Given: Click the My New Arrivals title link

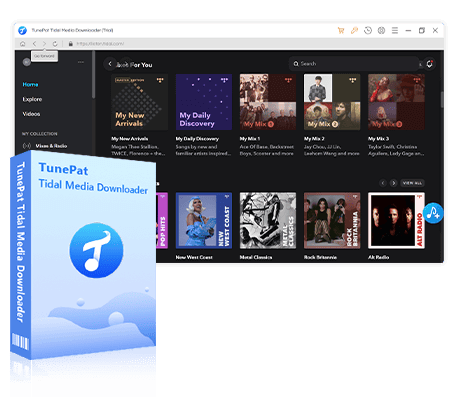Looking at the screenshot, I should (130, 139).
